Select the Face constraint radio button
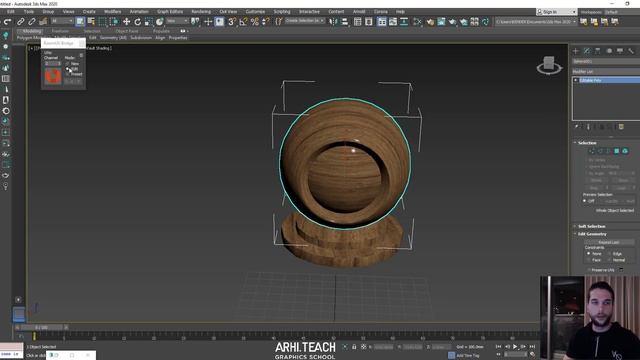The height and width of the screenshot is (360, 640). (x=589, y=260)
